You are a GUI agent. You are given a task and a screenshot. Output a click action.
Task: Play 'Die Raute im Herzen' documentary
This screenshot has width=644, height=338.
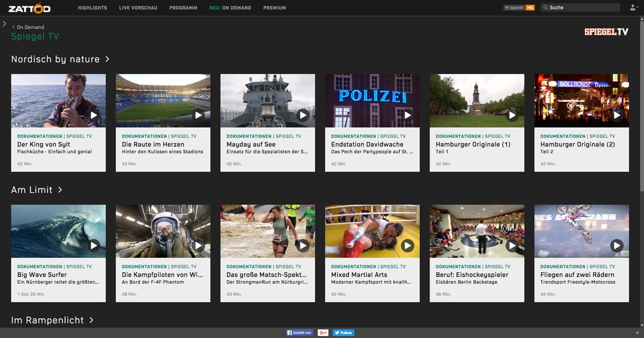pos(199,115)
